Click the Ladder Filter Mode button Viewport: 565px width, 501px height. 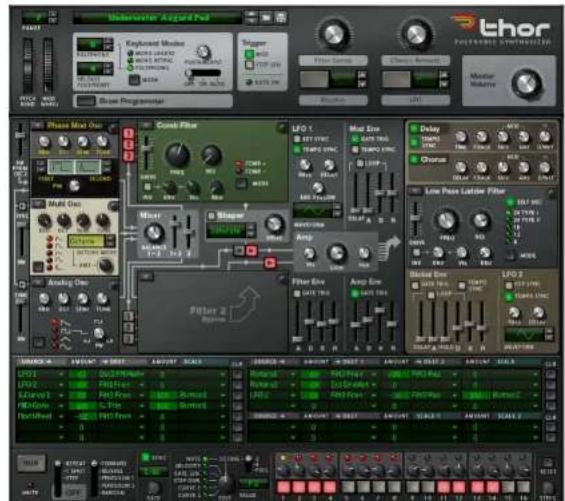coord(510,256)
